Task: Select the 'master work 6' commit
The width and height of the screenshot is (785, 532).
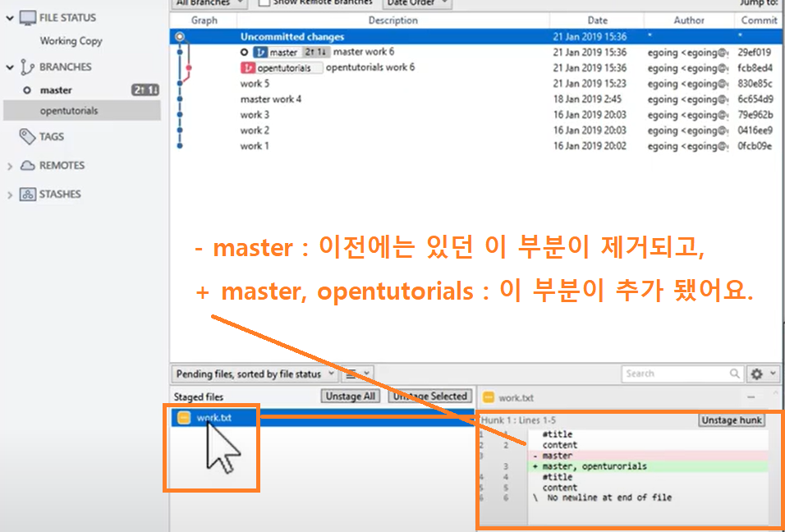Action: click(476, 52)
